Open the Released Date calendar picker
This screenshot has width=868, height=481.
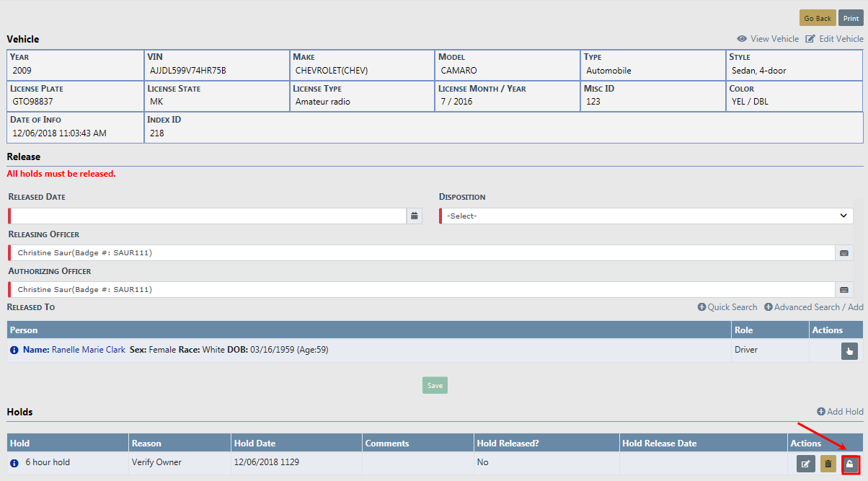point(414,216)
